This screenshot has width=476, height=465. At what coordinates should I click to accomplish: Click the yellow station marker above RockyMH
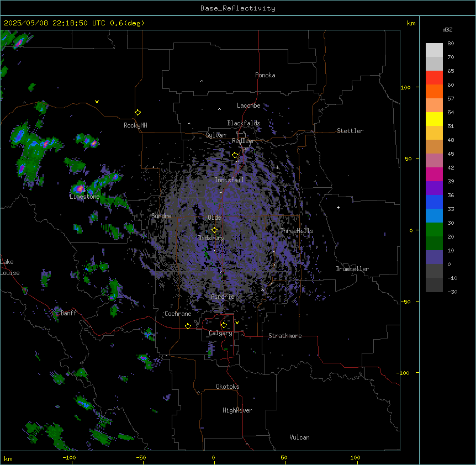pos(138,113)
